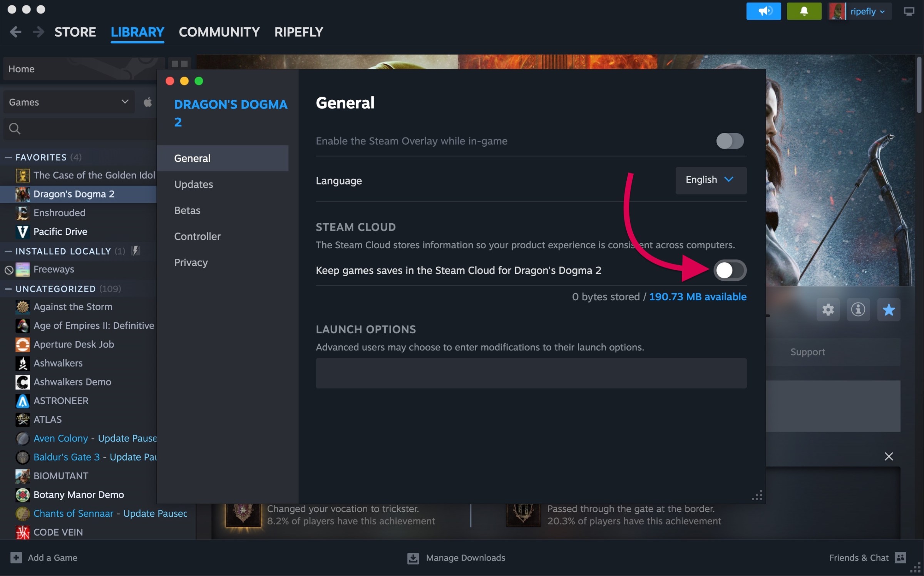Open the LIBRARY tab
Viewport: 924px width, 576px height.
click(137, 32)
